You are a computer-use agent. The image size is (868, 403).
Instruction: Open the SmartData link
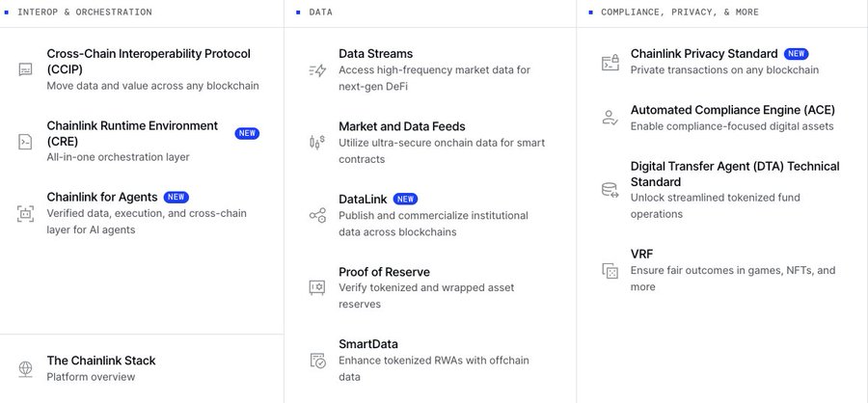tap(368, 344)
